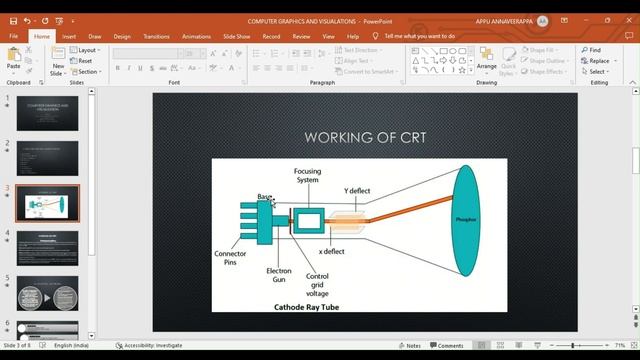Image resolution: width=640 pixels, height=360 pixels.
Task: Start the slide show from the title bar icon
Action: tap(59, 21)
